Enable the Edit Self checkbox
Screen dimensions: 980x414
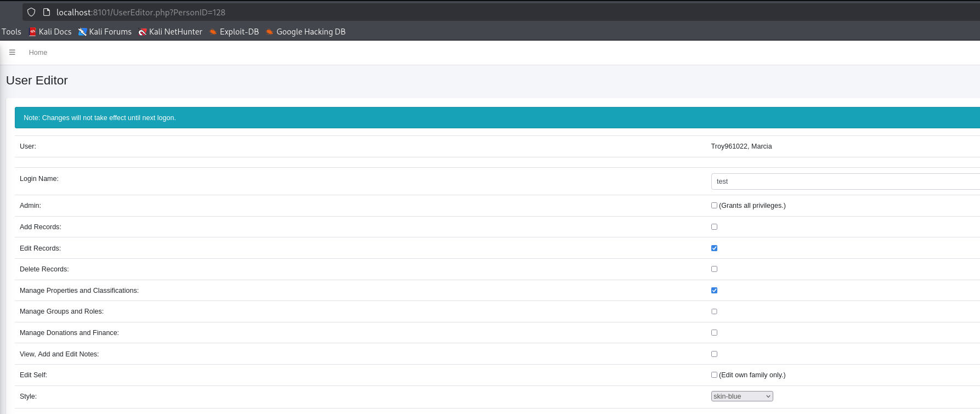(714, 375)
